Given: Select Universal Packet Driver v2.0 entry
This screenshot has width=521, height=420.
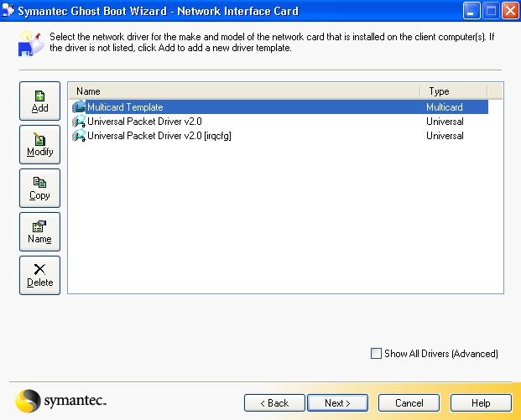Looking at the screenshot, I should tap(144, 122).
